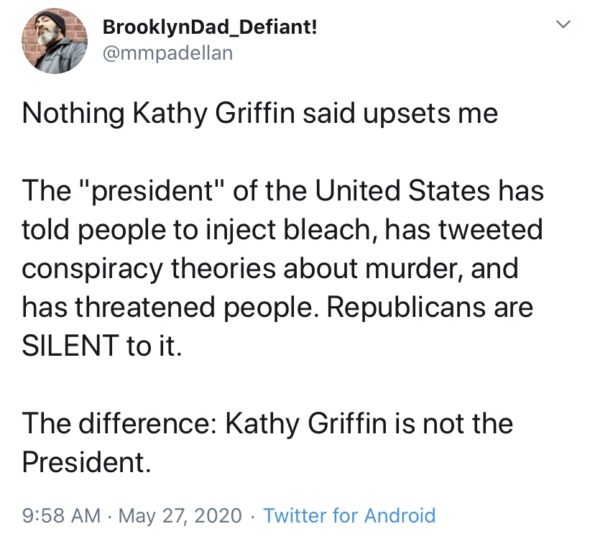Click the Twitter for Android source link
595x539 pixels.
pyautogui.click(x=349, y=515)
